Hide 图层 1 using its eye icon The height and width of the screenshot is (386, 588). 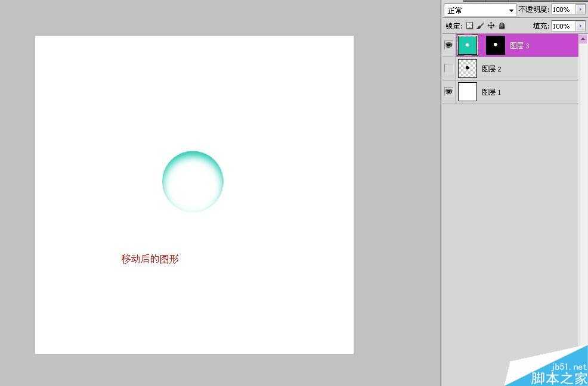click(x=448, y=91)
